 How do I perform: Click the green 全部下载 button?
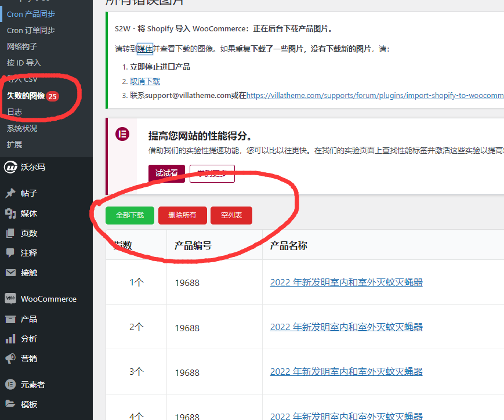pyautogui.click(x=130, y=215)
